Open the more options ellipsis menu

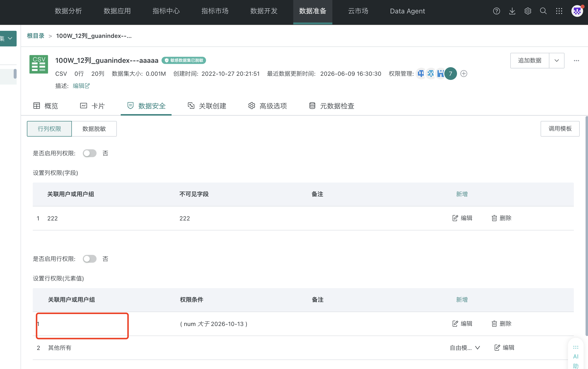coord(576,61)
